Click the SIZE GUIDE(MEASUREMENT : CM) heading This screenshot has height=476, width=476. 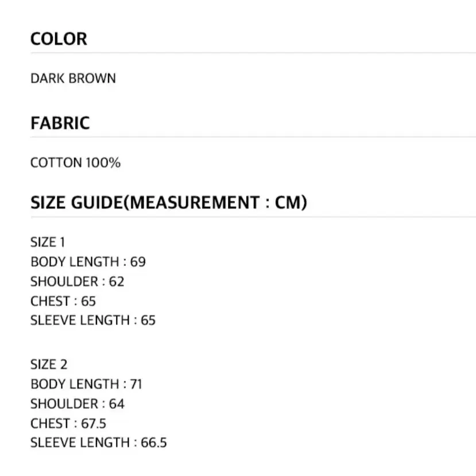pos(169,203)
